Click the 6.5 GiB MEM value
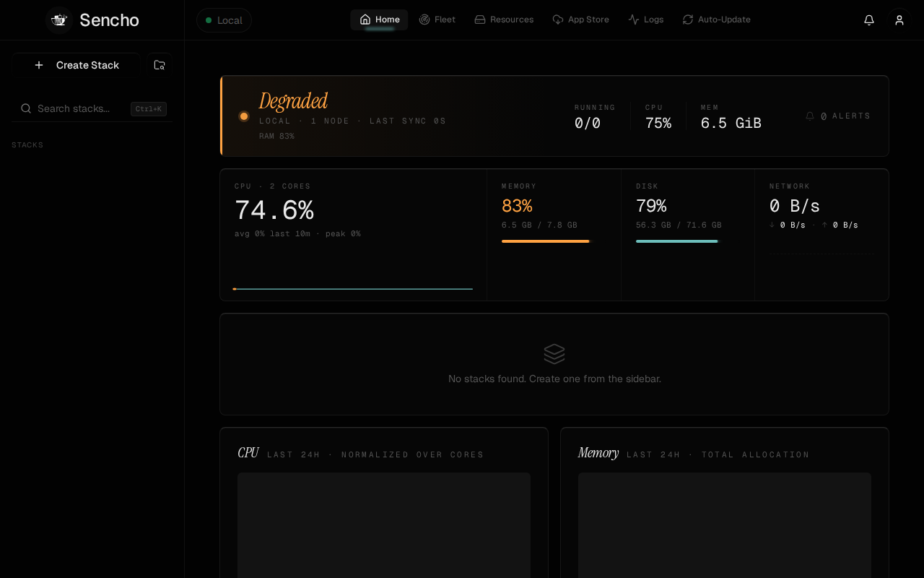924x578 pixels. point(731,123)
